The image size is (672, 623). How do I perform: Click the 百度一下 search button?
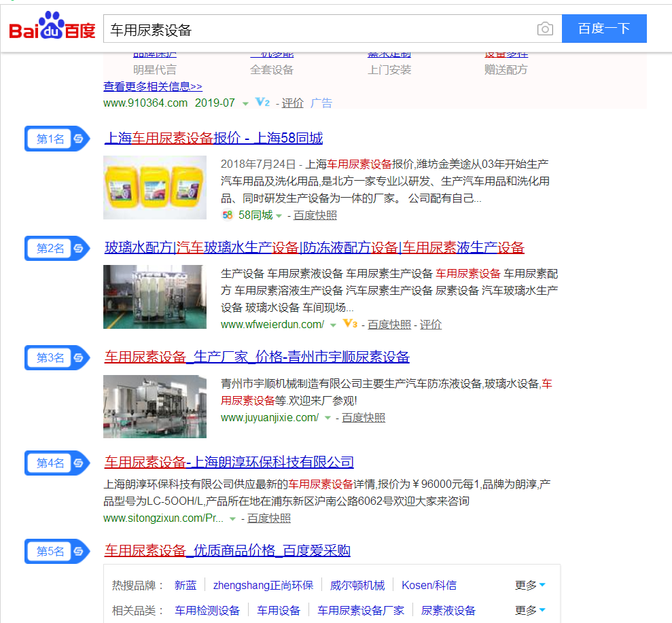604,29
